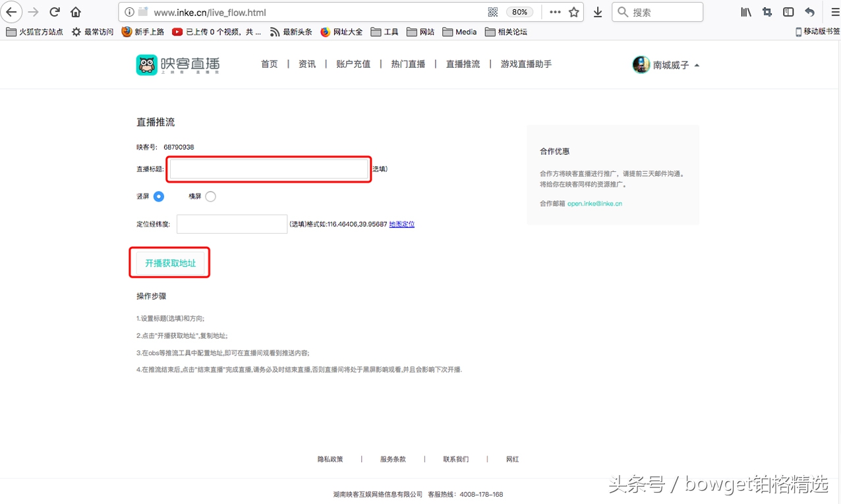Open the downloads arrow icon
This screenshot has height=504, width=841.
click(597, 12)
